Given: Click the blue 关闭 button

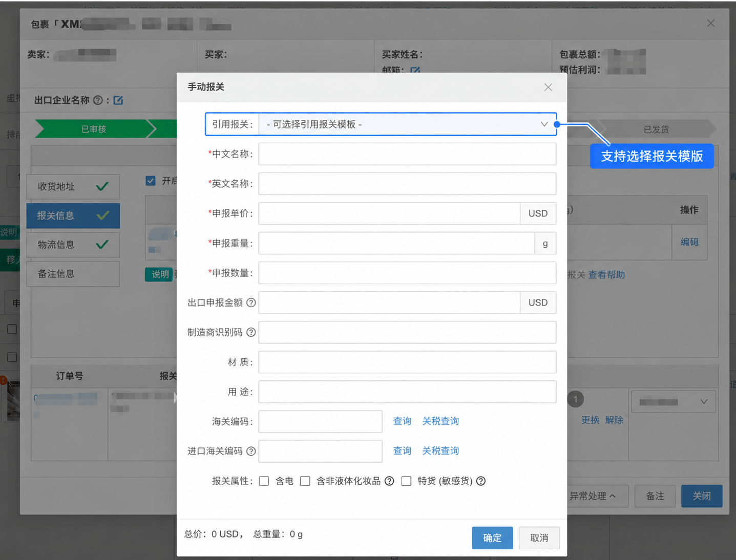Looking at the screenshot, I should 702,496.
